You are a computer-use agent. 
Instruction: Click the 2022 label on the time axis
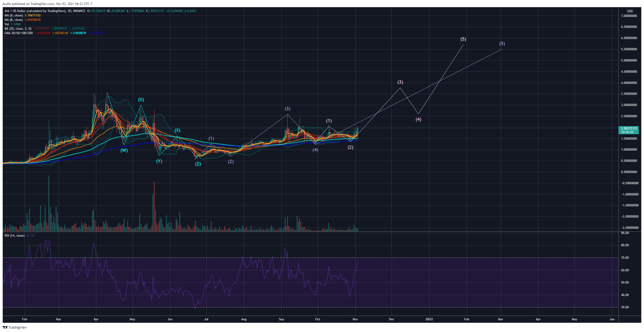pos(429,319)
